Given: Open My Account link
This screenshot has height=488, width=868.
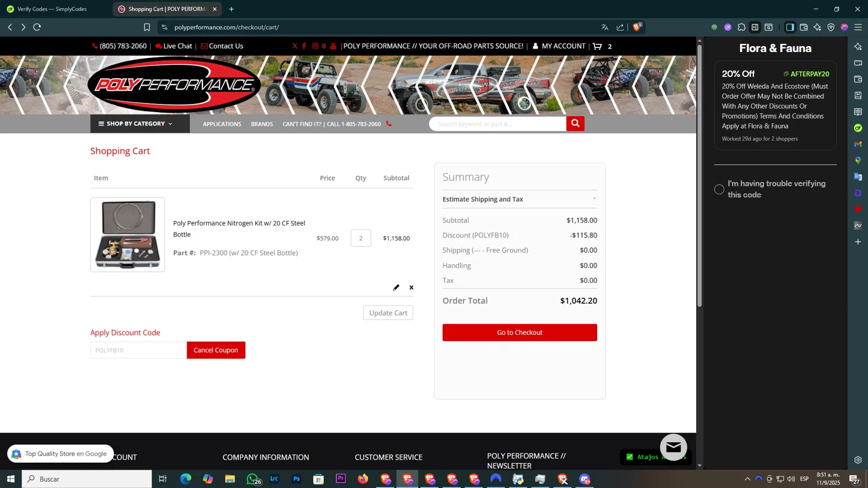Looking at the screenshot, I should click(559, 46).
